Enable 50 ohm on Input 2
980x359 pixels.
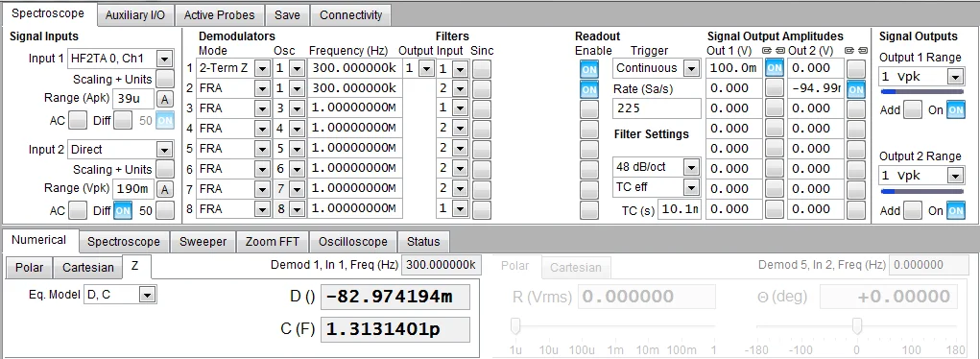[165, 211]
